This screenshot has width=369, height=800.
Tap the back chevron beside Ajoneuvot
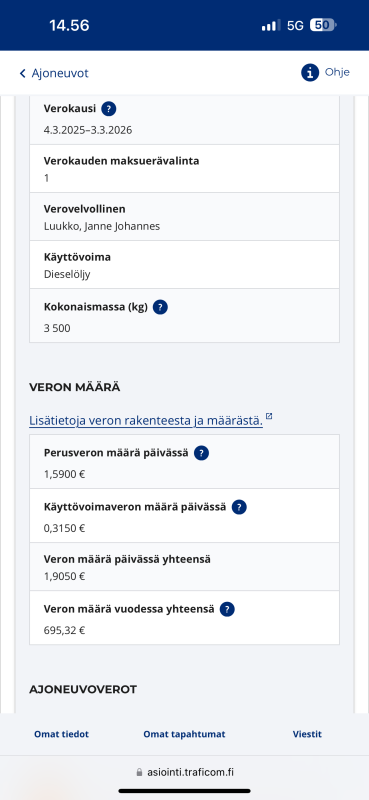pos(22,73)
